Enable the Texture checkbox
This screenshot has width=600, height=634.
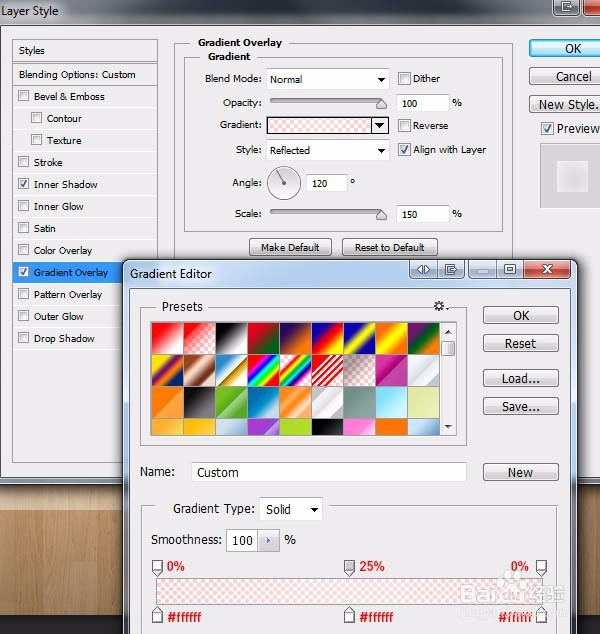click(36, 140)
